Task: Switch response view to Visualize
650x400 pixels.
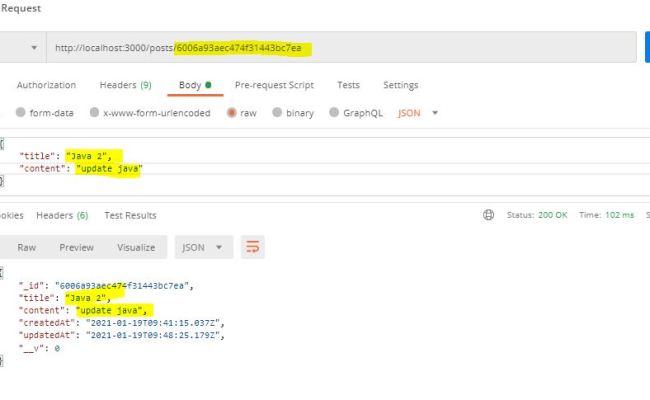Action: [136, 247]
